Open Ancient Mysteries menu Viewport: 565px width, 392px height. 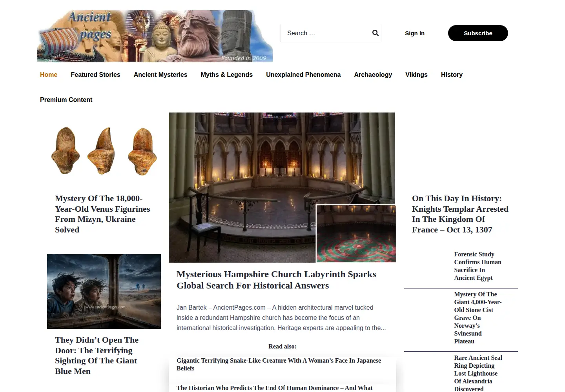pyautogui.click(x=160, y=74)
